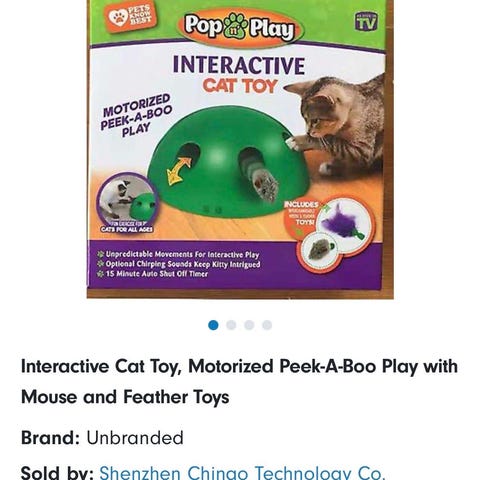Screen dimensions: 480x480
Task: Go to the second image carousel dot
Action: (231, 325)
